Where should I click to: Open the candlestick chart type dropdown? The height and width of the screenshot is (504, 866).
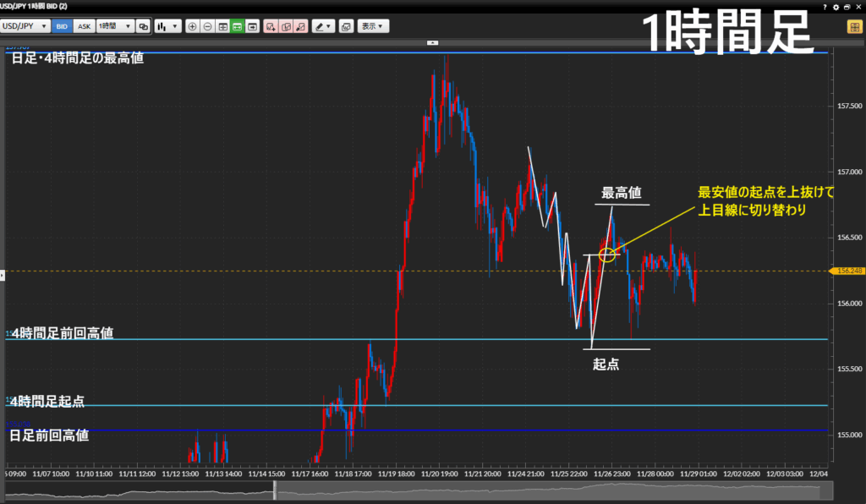[168, 26]
